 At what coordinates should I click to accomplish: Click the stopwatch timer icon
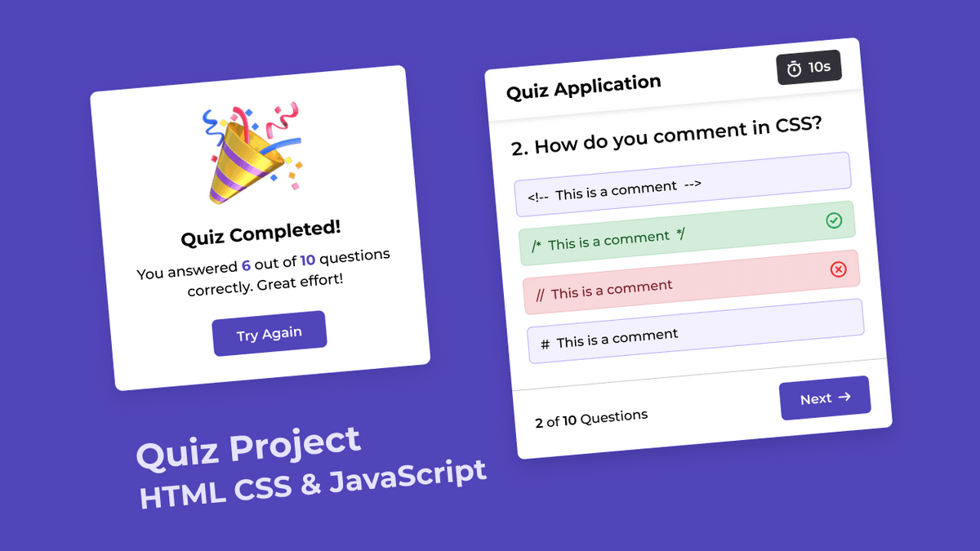pyautogui.click(x=794, y=69)
